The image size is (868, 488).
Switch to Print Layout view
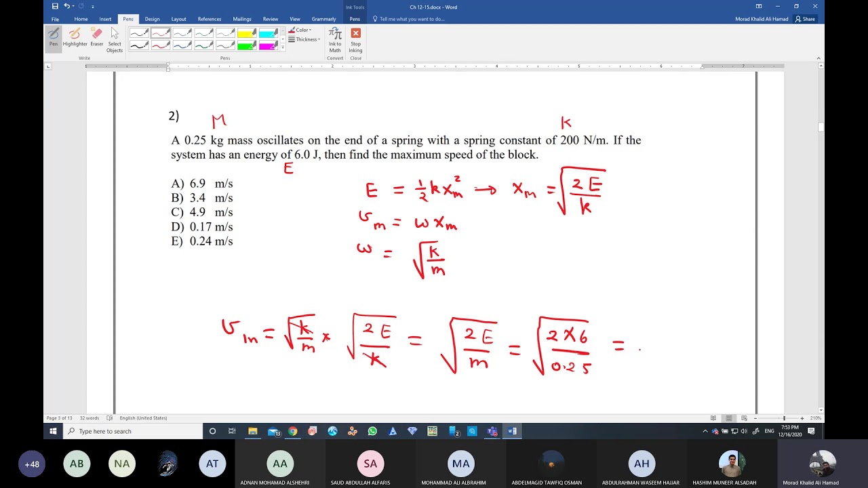pyautogui.click(x=728, y=418)
